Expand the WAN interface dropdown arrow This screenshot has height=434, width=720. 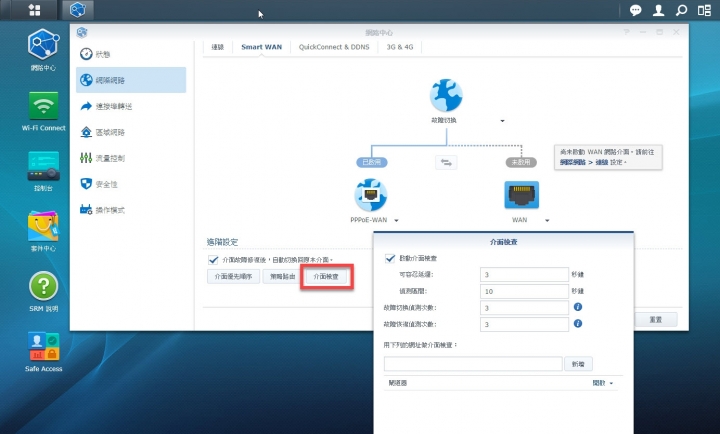(x=547, y=220)
